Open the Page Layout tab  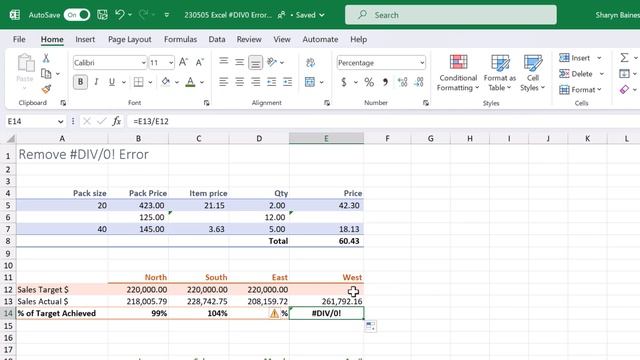coord(129,40)
